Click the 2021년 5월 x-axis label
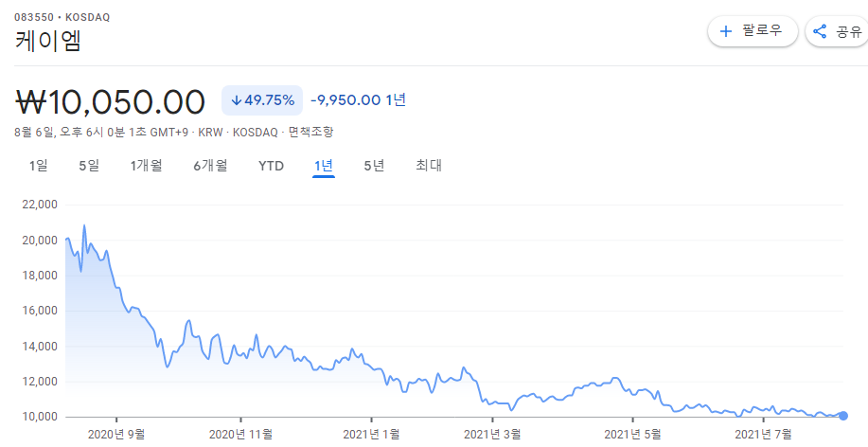 [632, 435]
